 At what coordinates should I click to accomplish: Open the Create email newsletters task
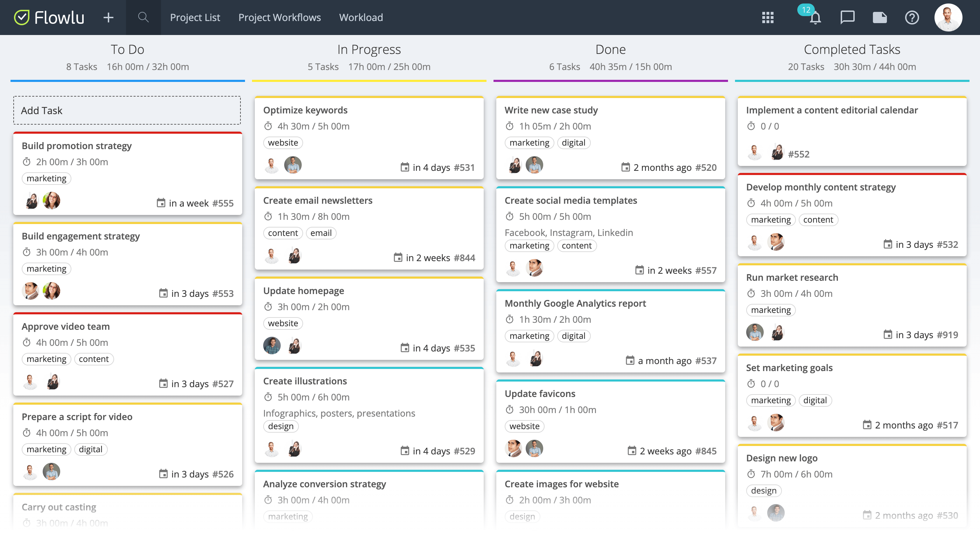click(317, 201)
